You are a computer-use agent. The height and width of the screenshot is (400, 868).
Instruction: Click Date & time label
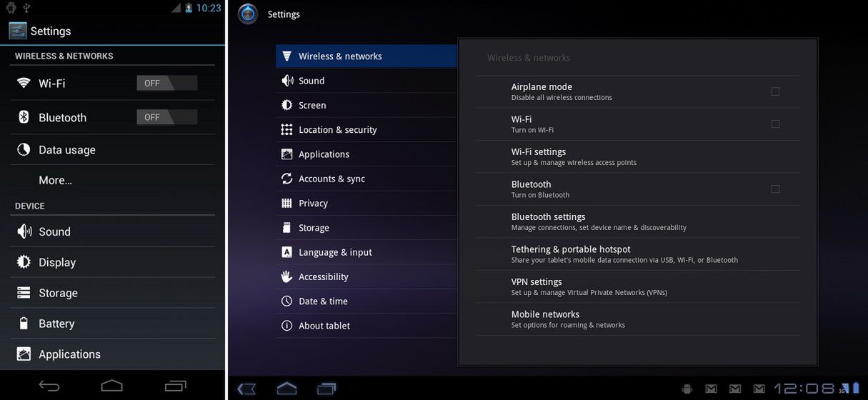coord(323,301)
